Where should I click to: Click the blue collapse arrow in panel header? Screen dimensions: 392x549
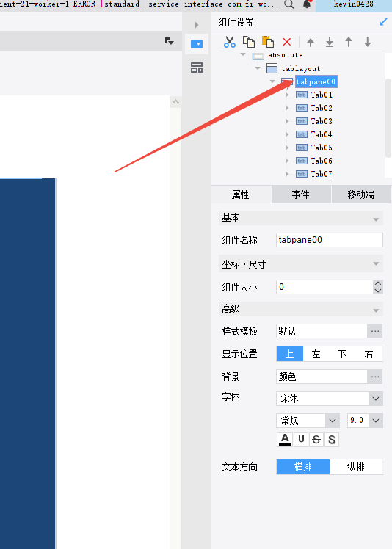383,22
